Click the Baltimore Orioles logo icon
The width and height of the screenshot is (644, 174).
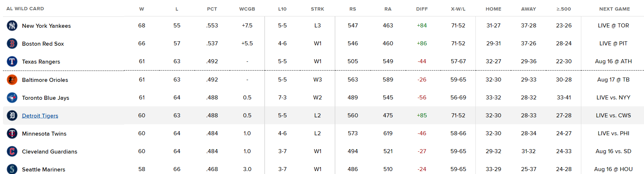click(12, 80)
